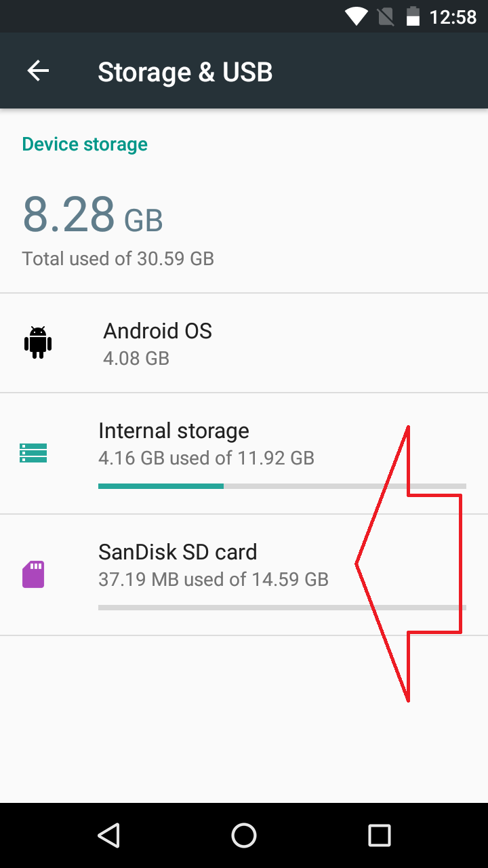Click the Storage & USB title text
Image resolution: width=488 pixels, height=868 pixels.
click(x=185, y=71)
